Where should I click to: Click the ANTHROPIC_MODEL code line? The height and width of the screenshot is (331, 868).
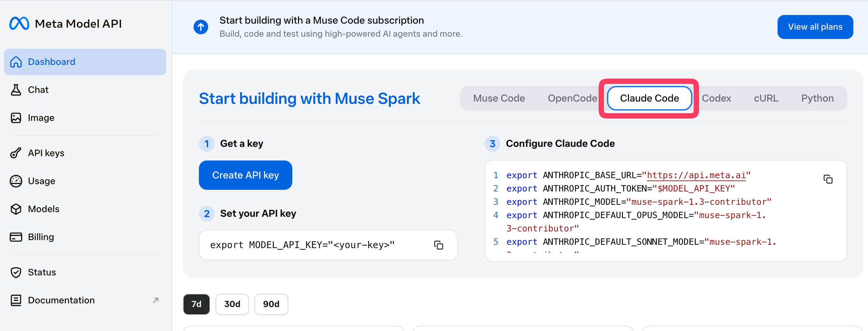click(x=639, y=202)
